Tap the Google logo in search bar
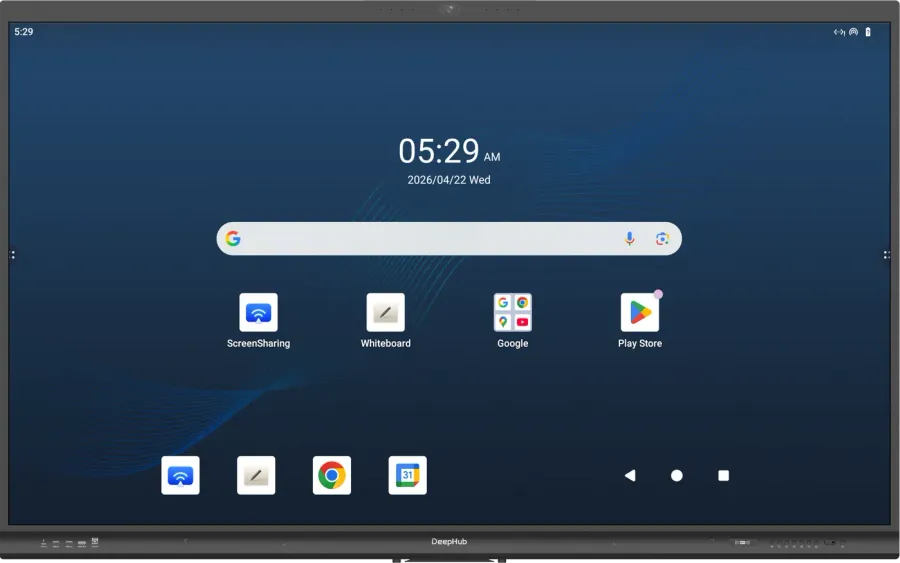Image resolution: width=900 pixels, height=563 pixels. 233,239
